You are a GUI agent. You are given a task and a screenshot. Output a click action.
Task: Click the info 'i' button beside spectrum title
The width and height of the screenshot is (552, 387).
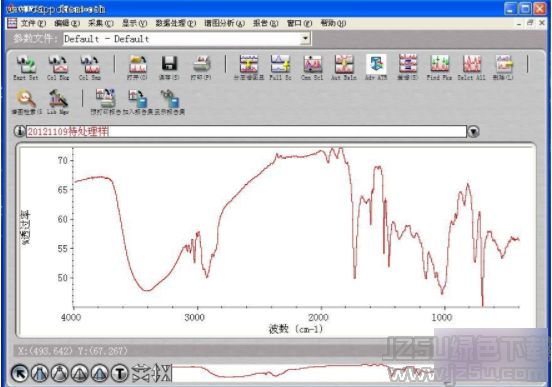pyautogui.click(x=19, y=131)
